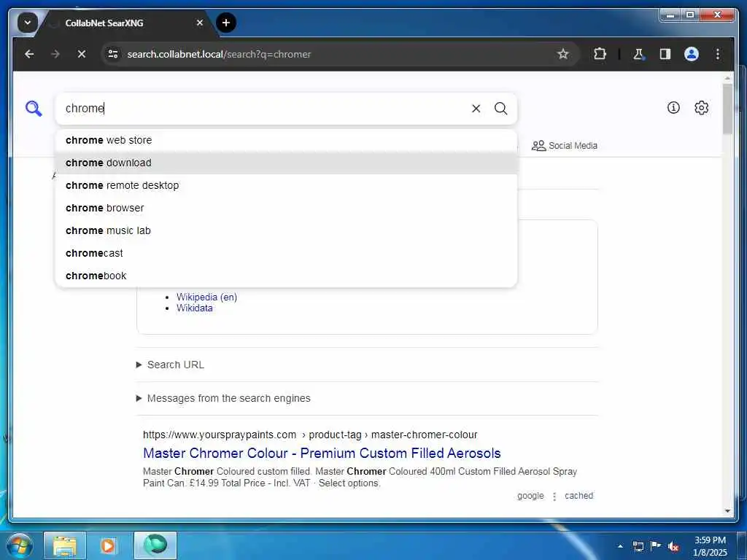747x560 pixels.
Task: Open Windows Explorer from taskbar
Action: 65,545
